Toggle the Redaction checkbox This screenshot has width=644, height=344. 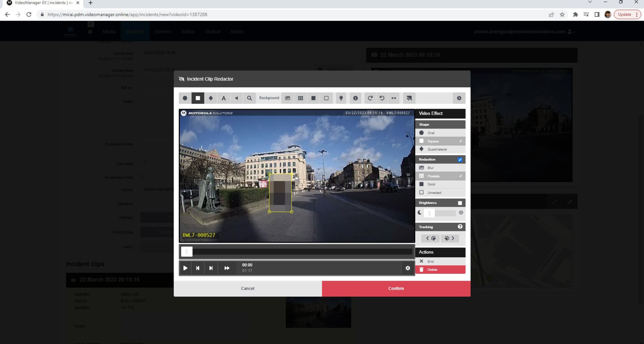(x=460, y=160)
